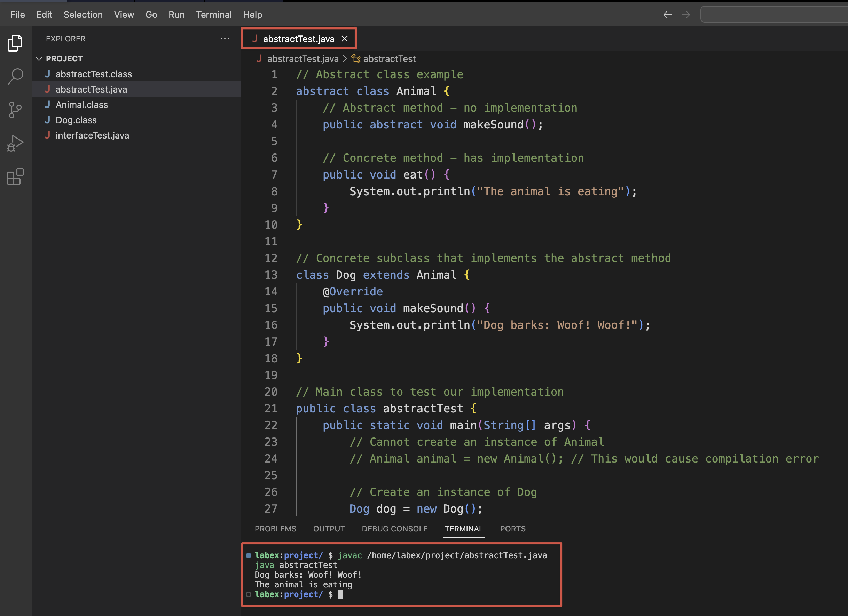
Task: Open the Run and Debug view icon
Action: (15, 143)
